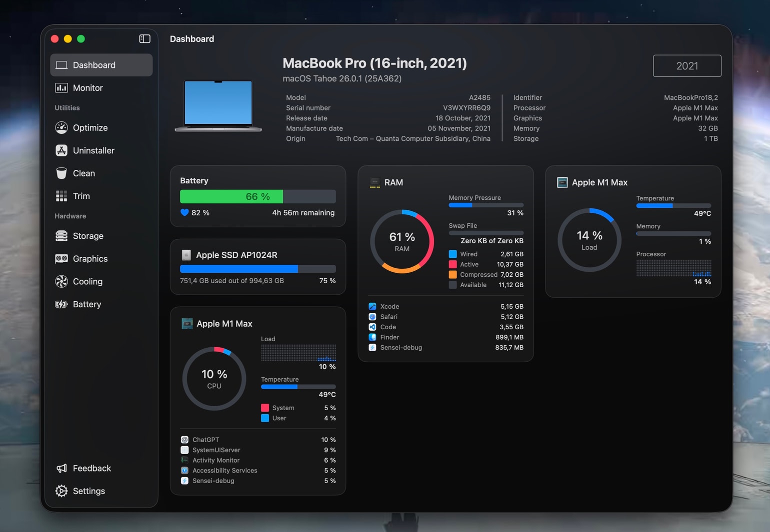Viewport: 770px width, 532px height.
Task: Click the Memory Pressure bar
Action: [486, 205]
